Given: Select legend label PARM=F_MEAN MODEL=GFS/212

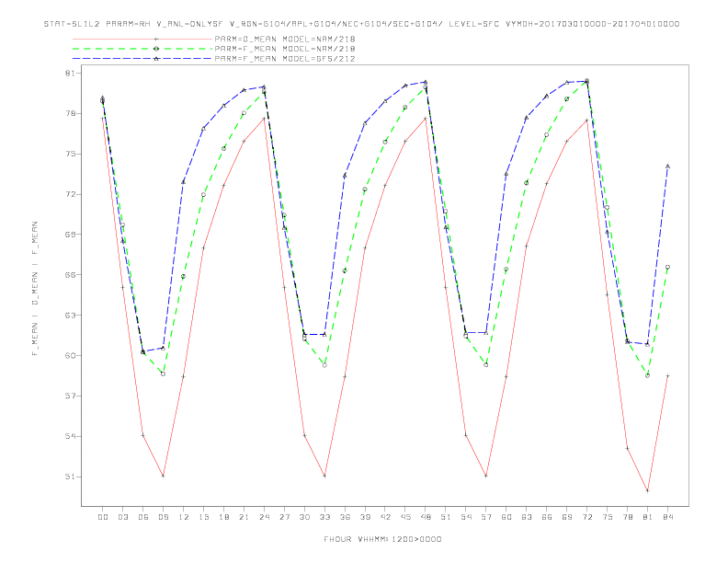Looking at the screenshot, I should tap(285, 59).
